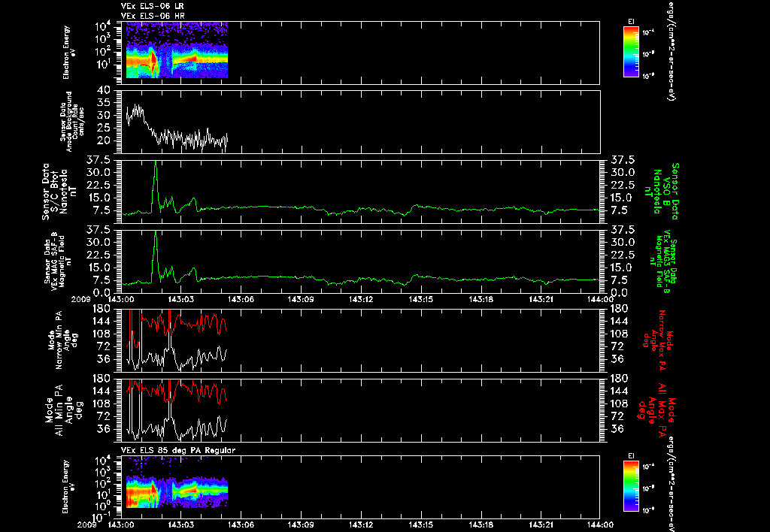Click the "El" label above upper color bar

[631, 22]
